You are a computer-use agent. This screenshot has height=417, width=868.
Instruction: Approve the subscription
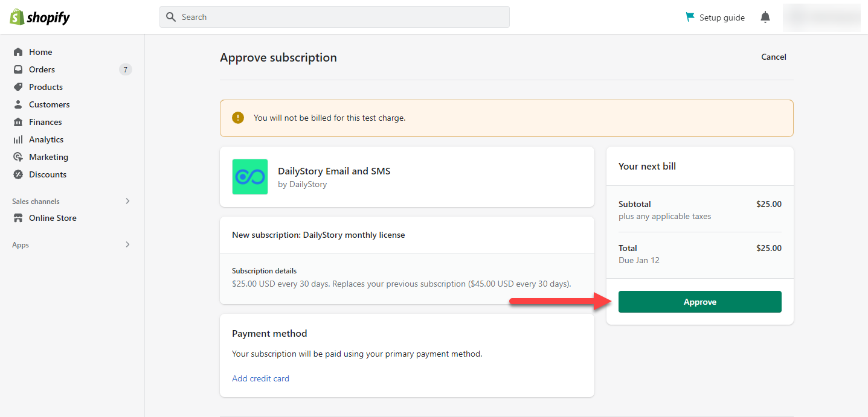[699, 302]
